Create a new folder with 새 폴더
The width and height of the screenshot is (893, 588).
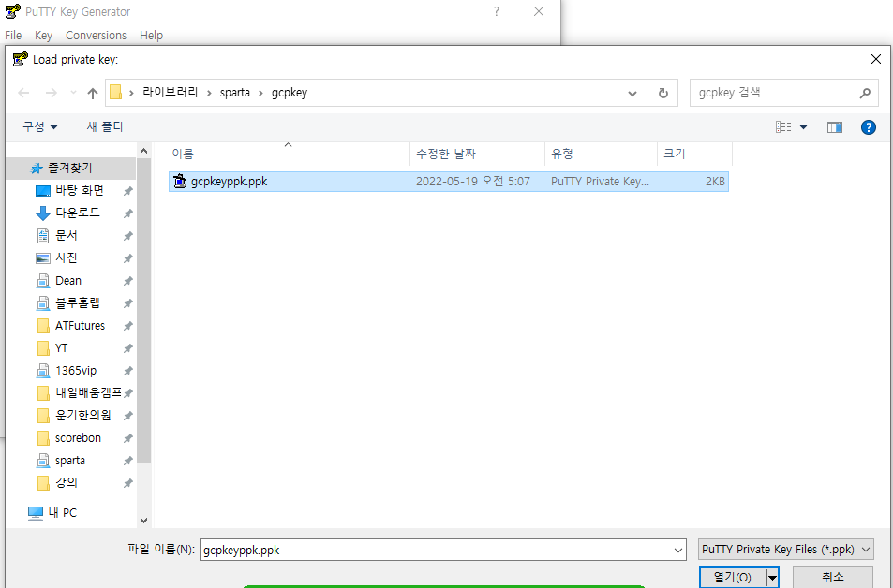[105, 127]
